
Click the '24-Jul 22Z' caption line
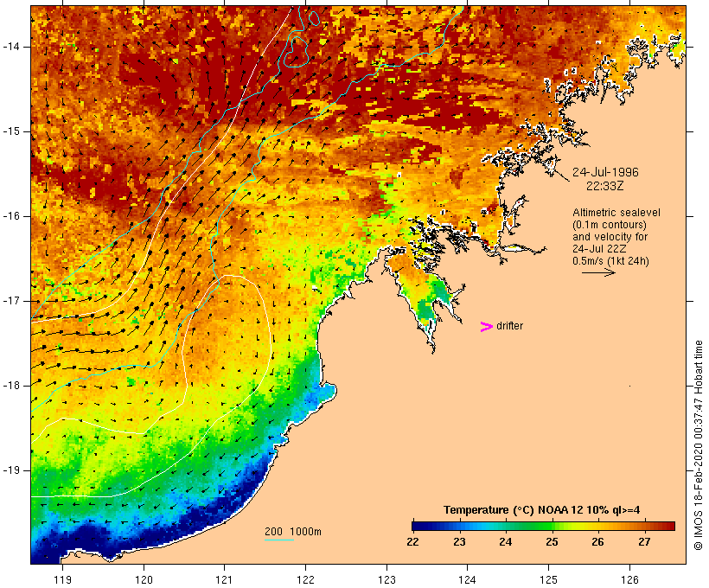597,249
